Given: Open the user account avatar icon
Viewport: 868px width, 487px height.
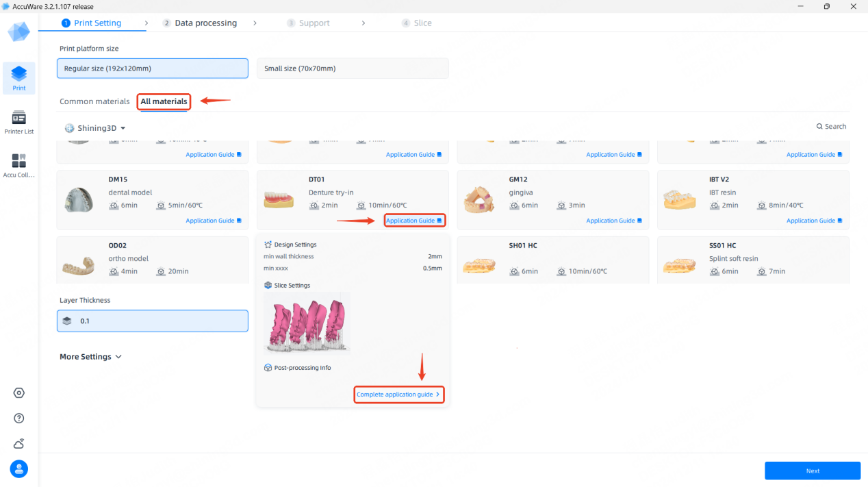Looking at the screenshot, I should click(x=19, y=469).
